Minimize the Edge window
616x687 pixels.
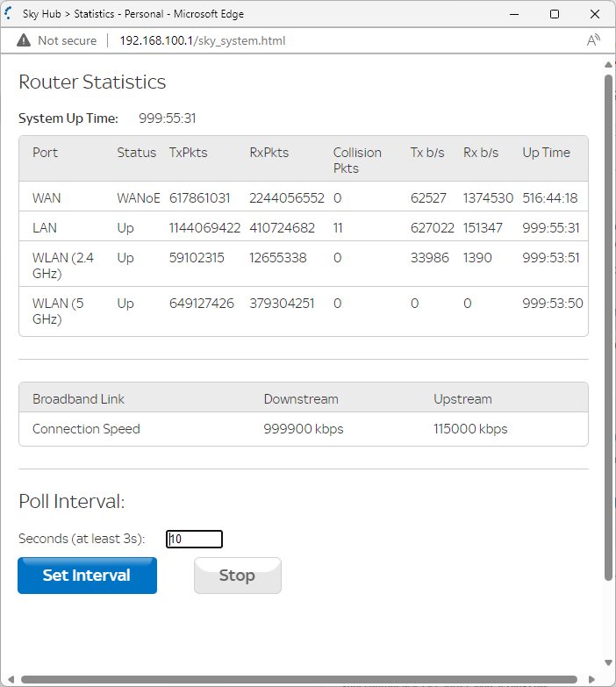tap(514, 14)
